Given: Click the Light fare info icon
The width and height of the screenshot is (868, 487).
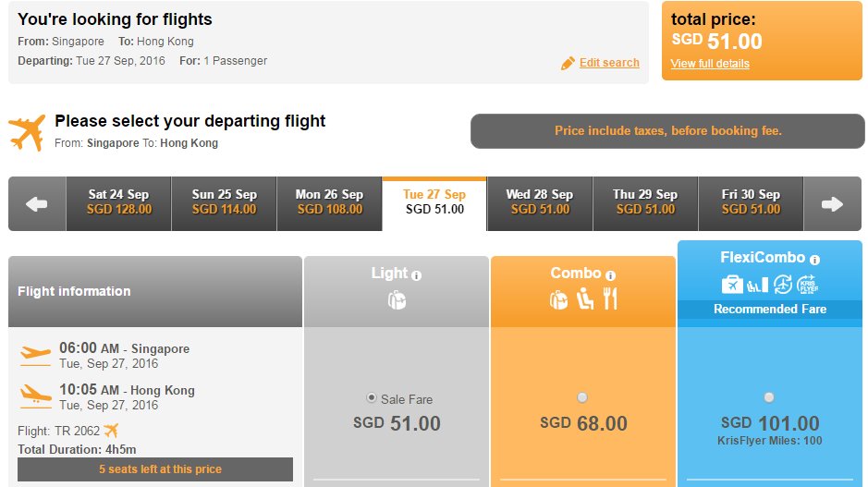Looking at the screenshot, I should point(416,275).
